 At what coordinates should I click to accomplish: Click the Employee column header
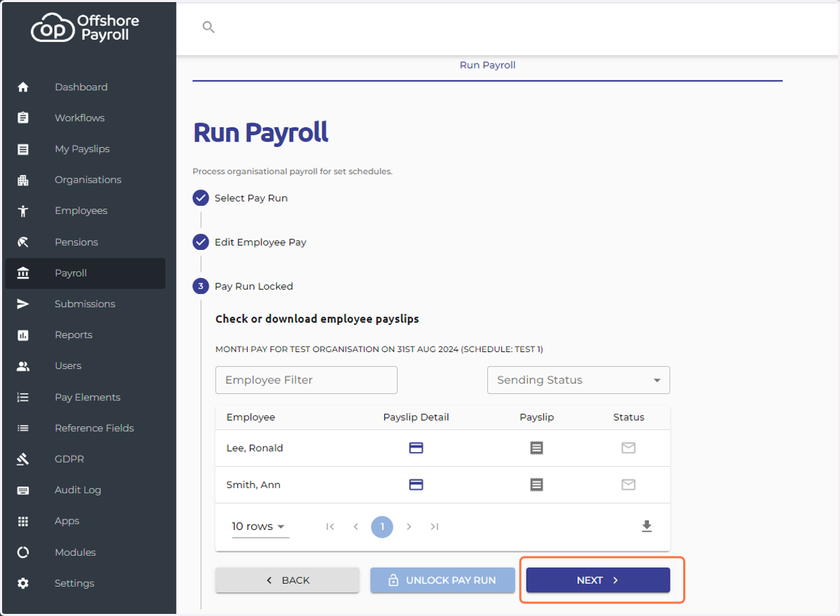pyautogui.click(x=251, y=417)
